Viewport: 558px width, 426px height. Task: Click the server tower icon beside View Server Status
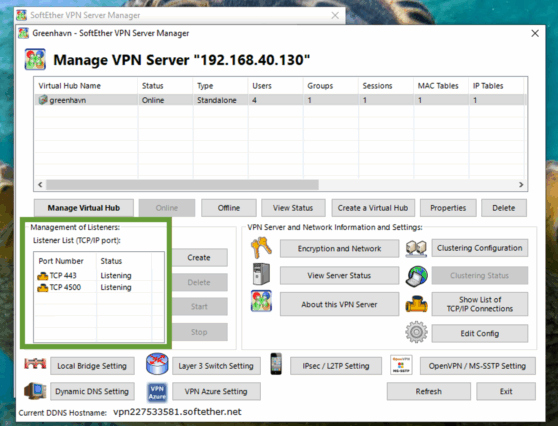pos(261,274)
